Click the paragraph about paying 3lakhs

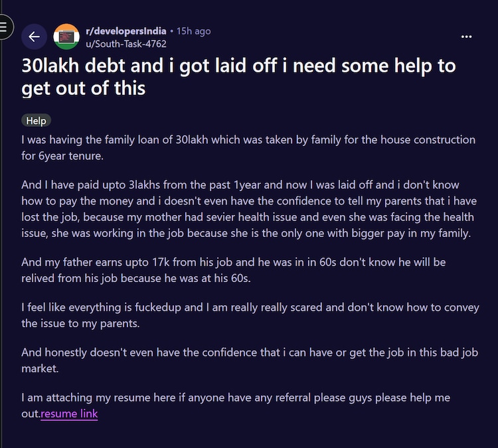click(x=249, y=209)
